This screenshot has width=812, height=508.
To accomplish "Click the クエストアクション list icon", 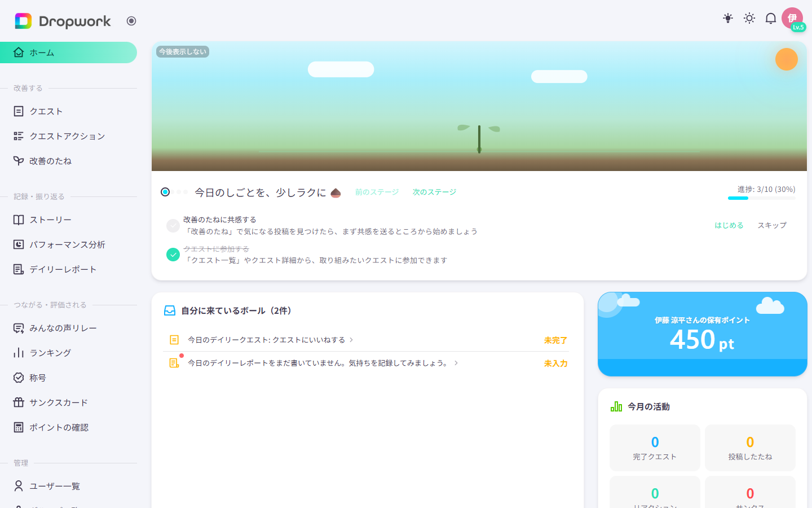I will coord(19,136).
